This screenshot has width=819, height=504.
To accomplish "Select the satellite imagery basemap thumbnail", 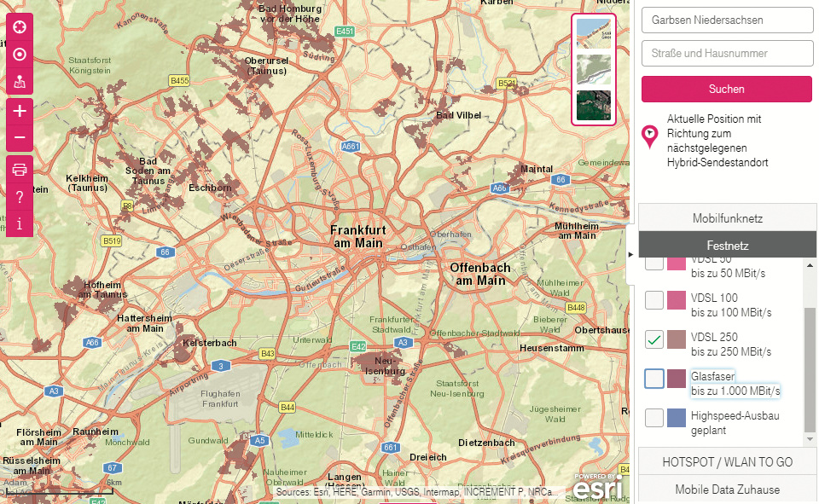I will (593, 106).
